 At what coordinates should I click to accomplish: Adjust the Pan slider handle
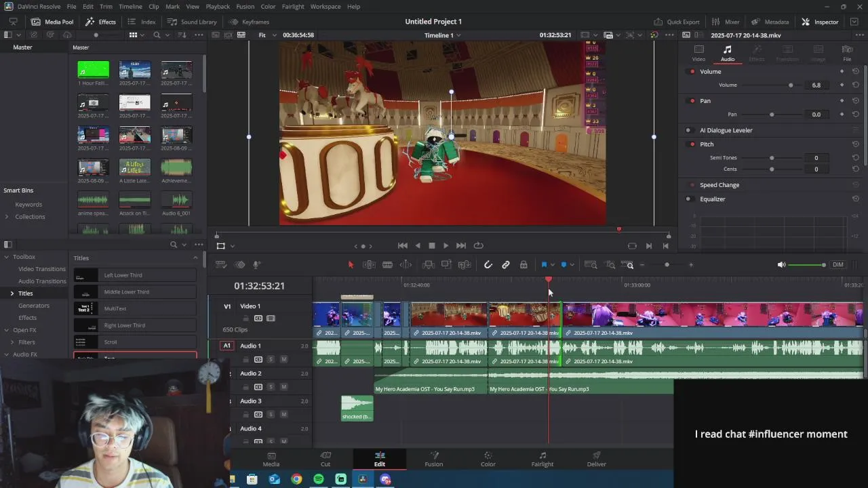point(772,115)
